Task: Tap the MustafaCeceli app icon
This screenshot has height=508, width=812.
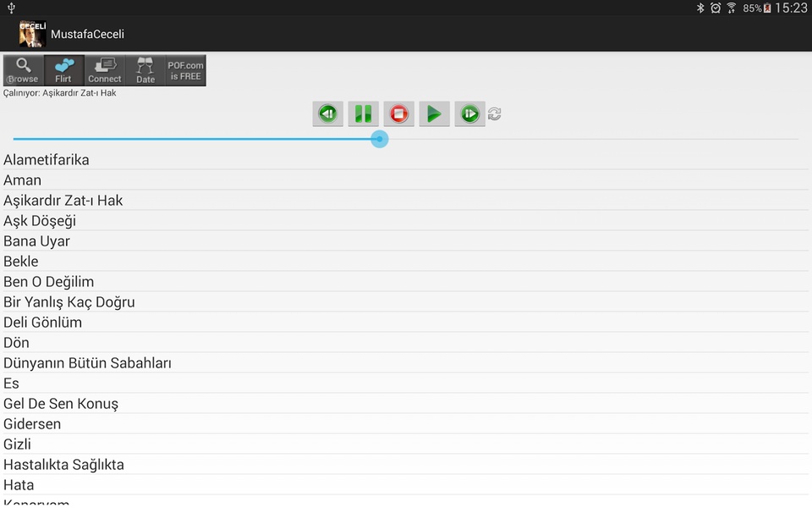Action: [x=32, y=34]
